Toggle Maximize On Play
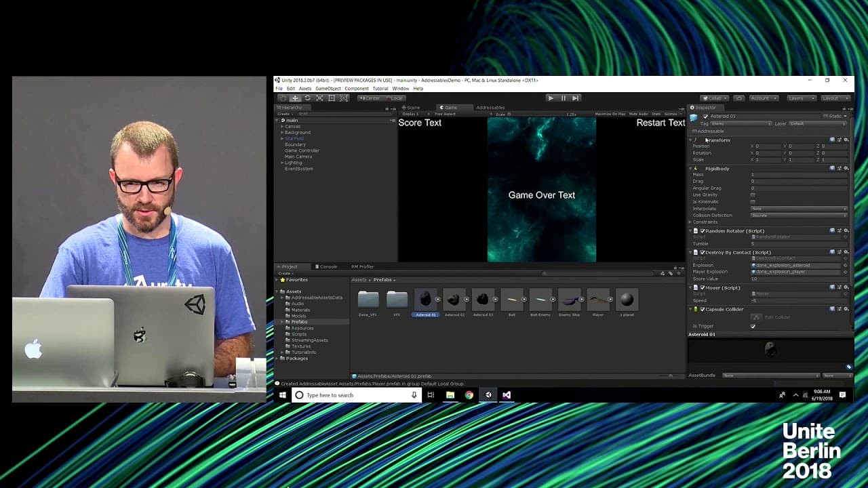This screenshot has height=488, width=868. click(610, 114)
